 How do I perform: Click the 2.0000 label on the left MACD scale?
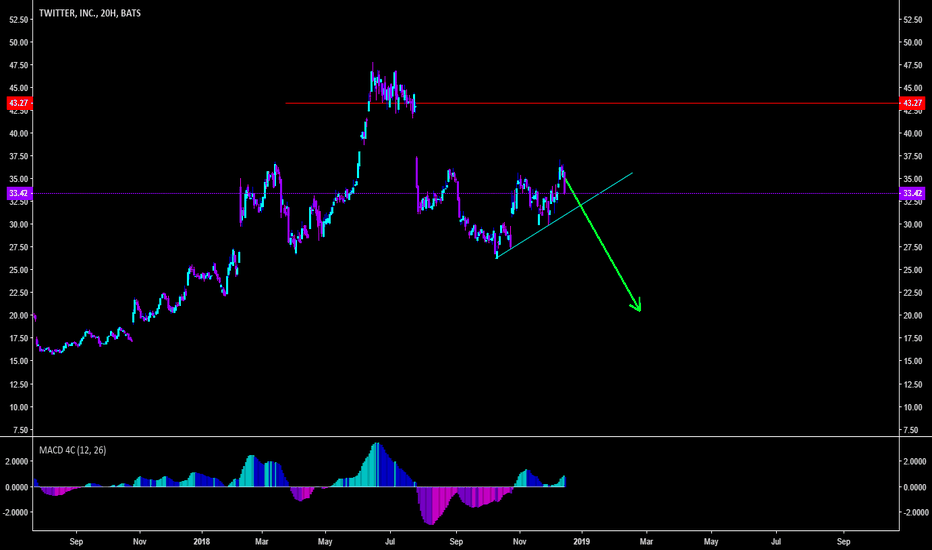pos(16,461)
